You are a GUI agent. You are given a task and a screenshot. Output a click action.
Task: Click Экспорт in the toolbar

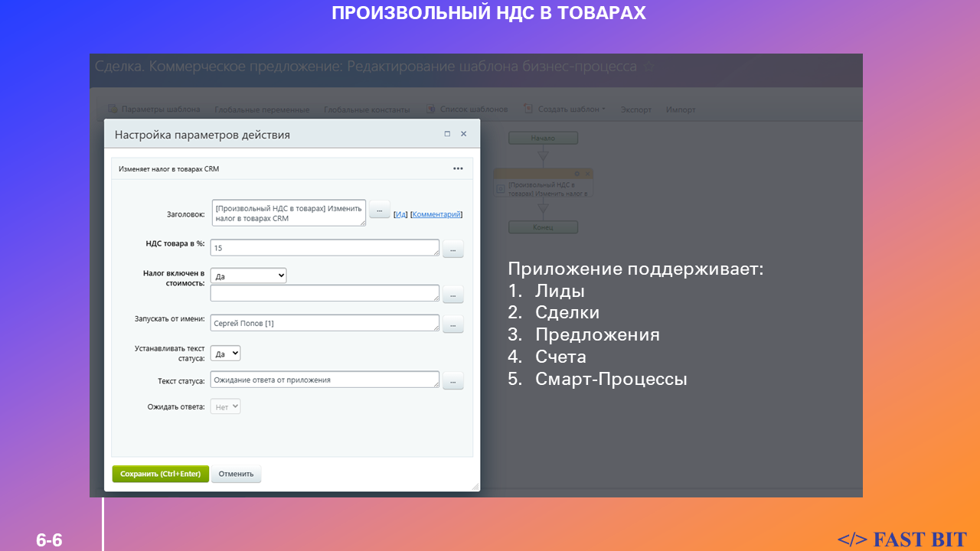tap(636, 109)
